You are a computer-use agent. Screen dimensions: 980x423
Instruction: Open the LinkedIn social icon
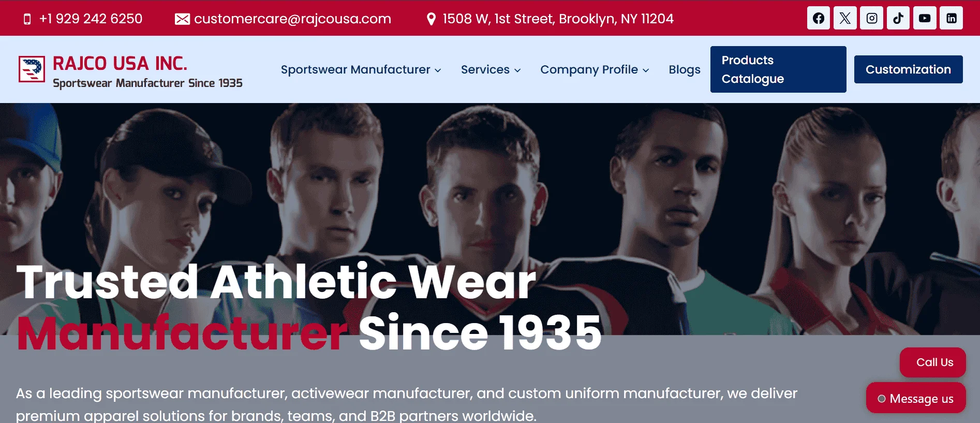pyautogui.click(x=952, y=18)
